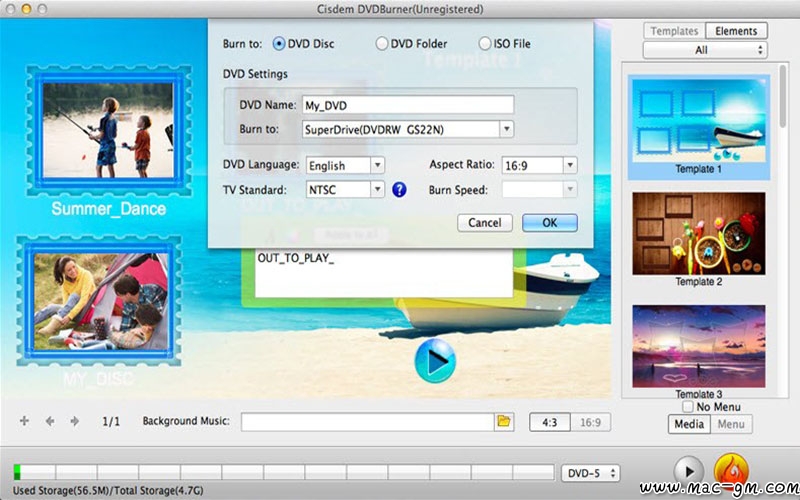
Task: Go to next menu page arrow
Action: tap(74, 421)
